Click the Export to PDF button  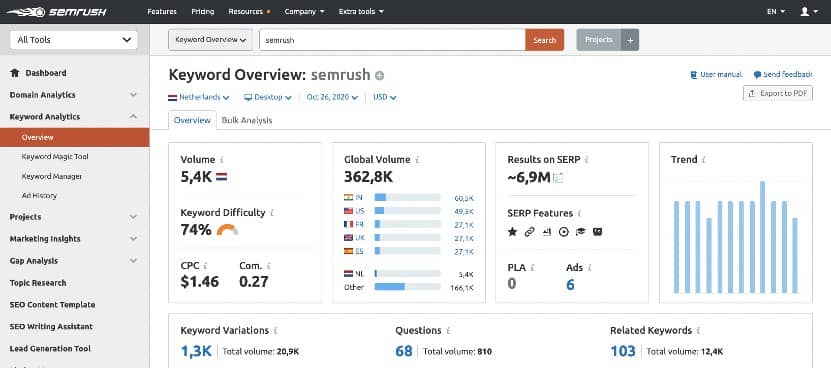click(x=777, y=93)
